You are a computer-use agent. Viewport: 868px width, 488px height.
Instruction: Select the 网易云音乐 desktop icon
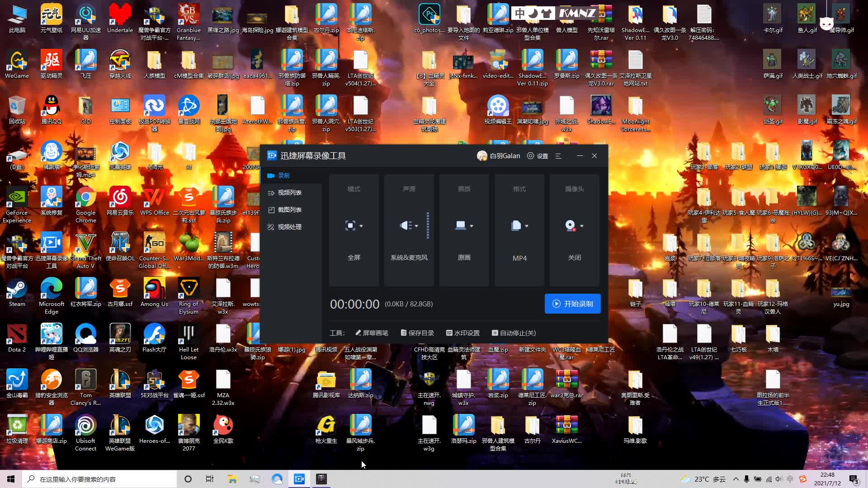[x=120, y=201]
